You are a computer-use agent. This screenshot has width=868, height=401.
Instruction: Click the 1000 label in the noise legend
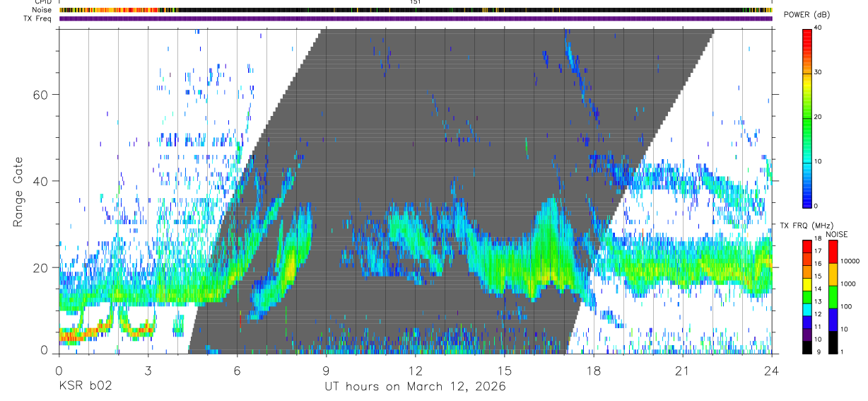(849, 284)
